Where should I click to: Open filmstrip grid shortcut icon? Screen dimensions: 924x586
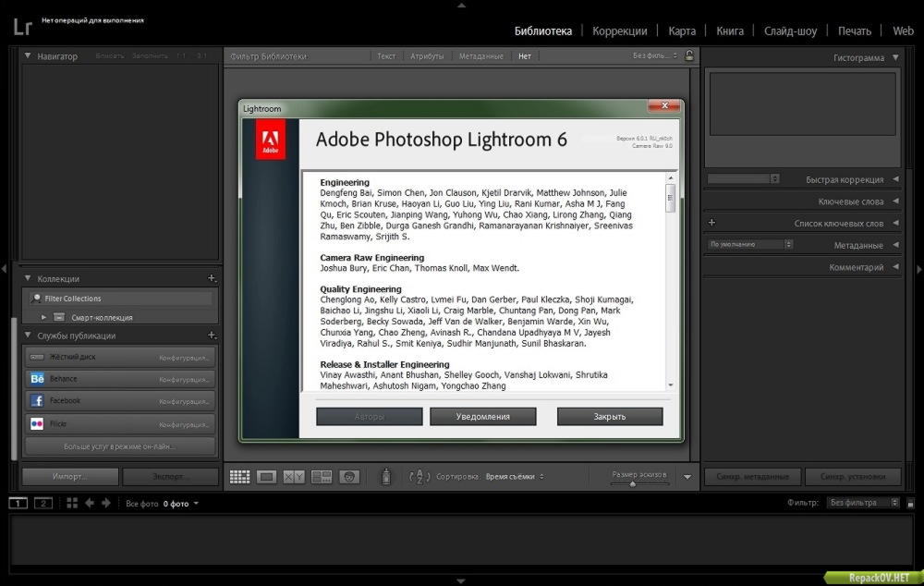click(72, 503)
